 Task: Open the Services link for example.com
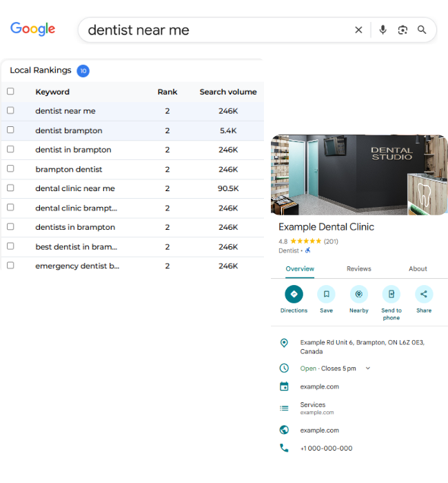[x=313, y=405]
